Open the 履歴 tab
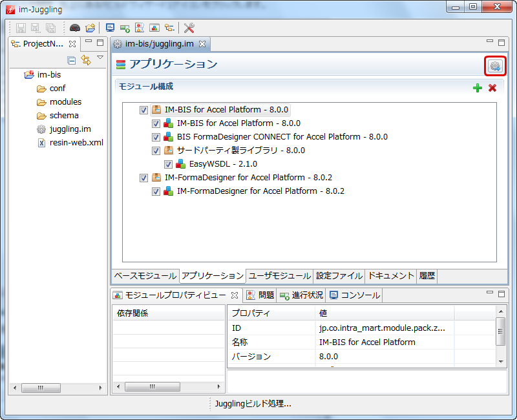The height and width of the screenshot is (420, 517). click(427, 276)
